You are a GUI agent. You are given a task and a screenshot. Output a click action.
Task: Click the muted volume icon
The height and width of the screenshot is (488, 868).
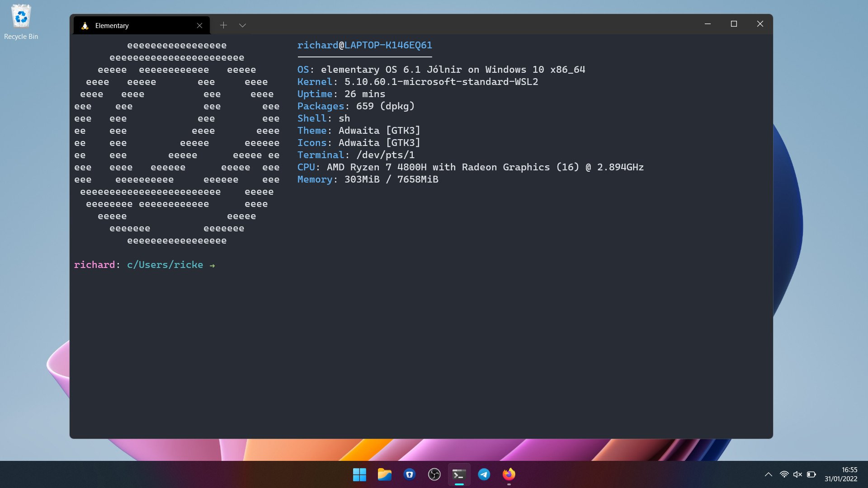797,474
